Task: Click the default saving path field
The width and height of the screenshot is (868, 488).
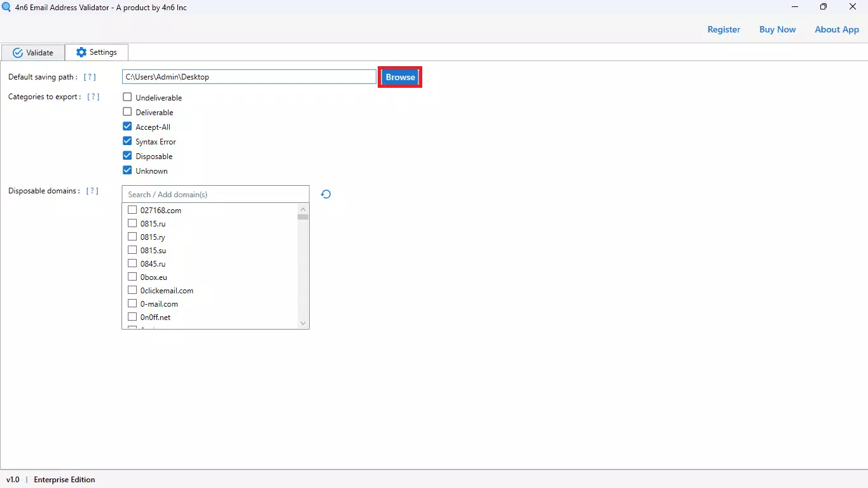Action: pyautogui.click(x=249, y=77)
